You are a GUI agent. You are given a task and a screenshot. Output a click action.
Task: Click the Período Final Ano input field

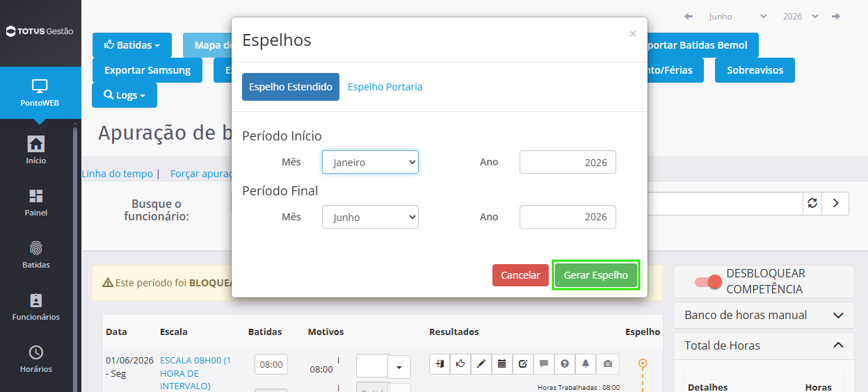tap(568, 217)
